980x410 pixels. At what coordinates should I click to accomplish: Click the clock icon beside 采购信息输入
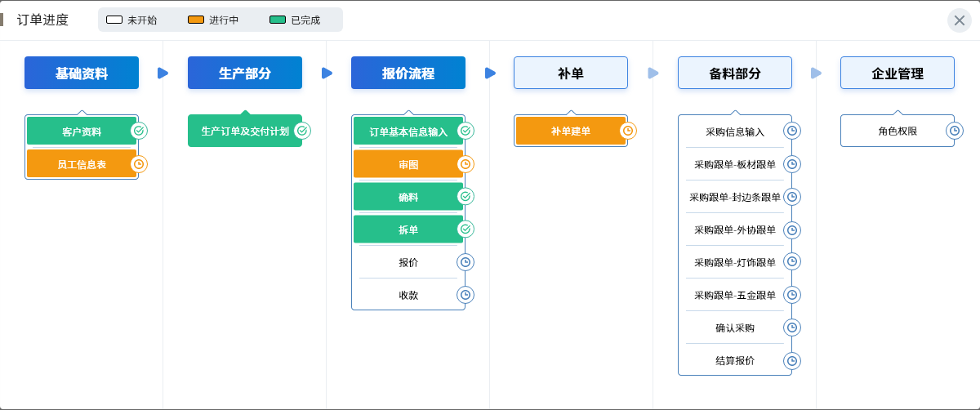[791, 131]
